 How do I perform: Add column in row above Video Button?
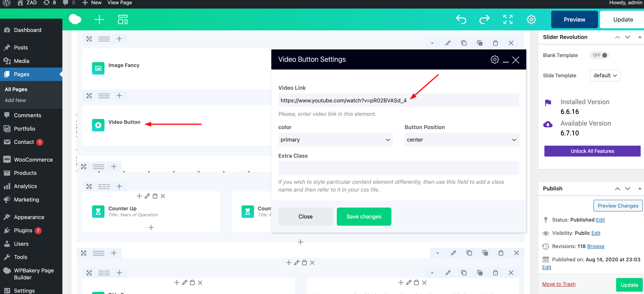pyautogui.click(x=119, y=96)
